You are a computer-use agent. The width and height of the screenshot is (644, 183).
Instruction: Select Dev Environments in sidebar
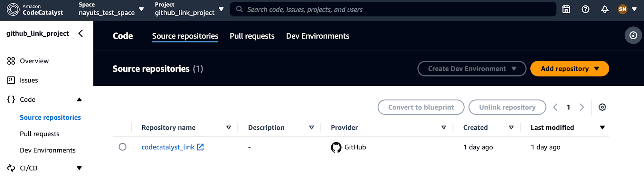click(x=48, y=150)
